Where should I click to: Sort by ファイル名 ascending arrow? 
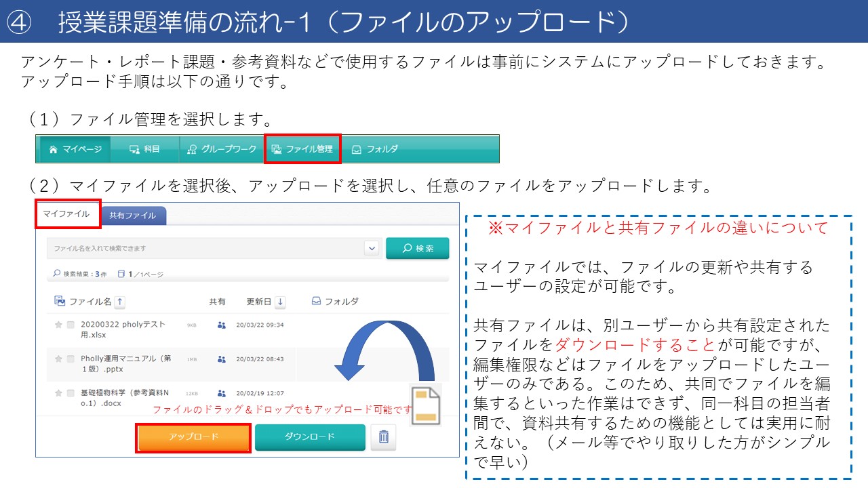pos(119,302)
